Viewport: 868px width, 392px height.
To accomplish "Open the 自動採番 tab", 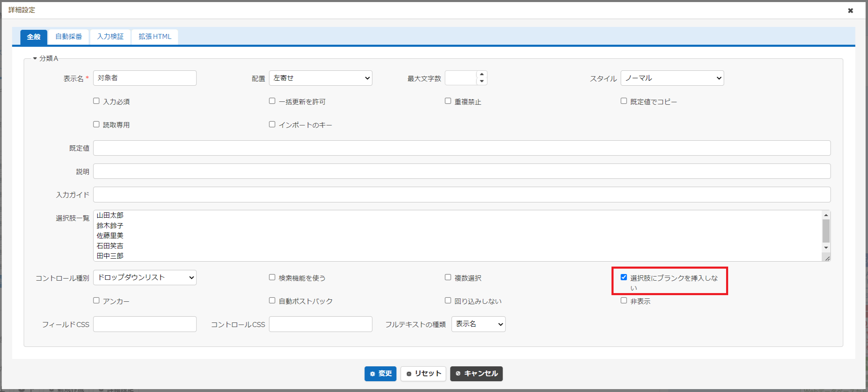I will [69, 36].
